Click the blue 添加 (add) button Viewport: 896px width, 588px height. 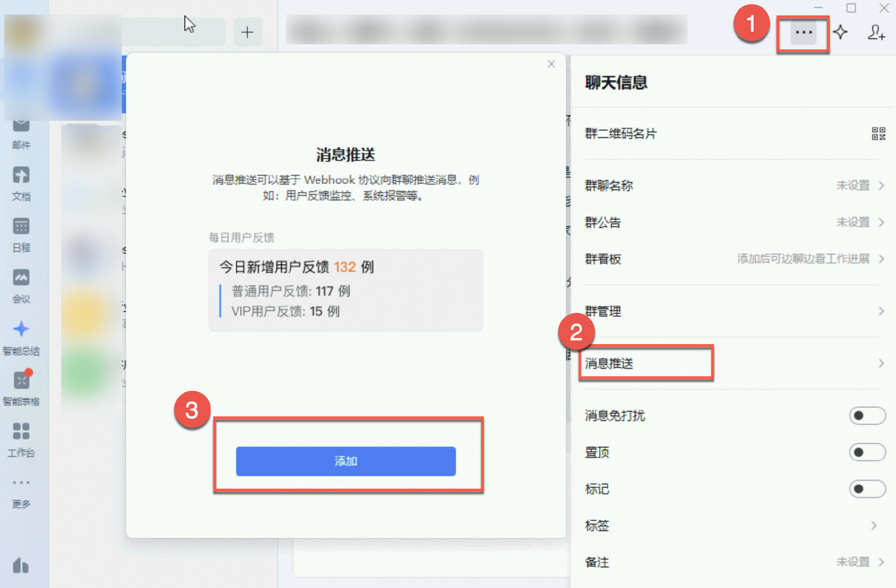tap(346, 461)
